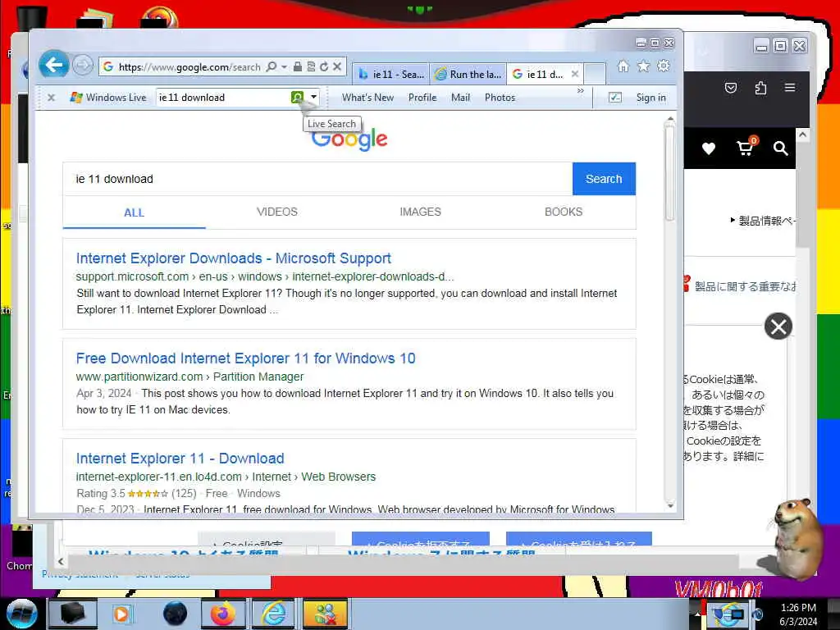
Task: Open Favorites with the star icon
Action: tap(643, 66)
